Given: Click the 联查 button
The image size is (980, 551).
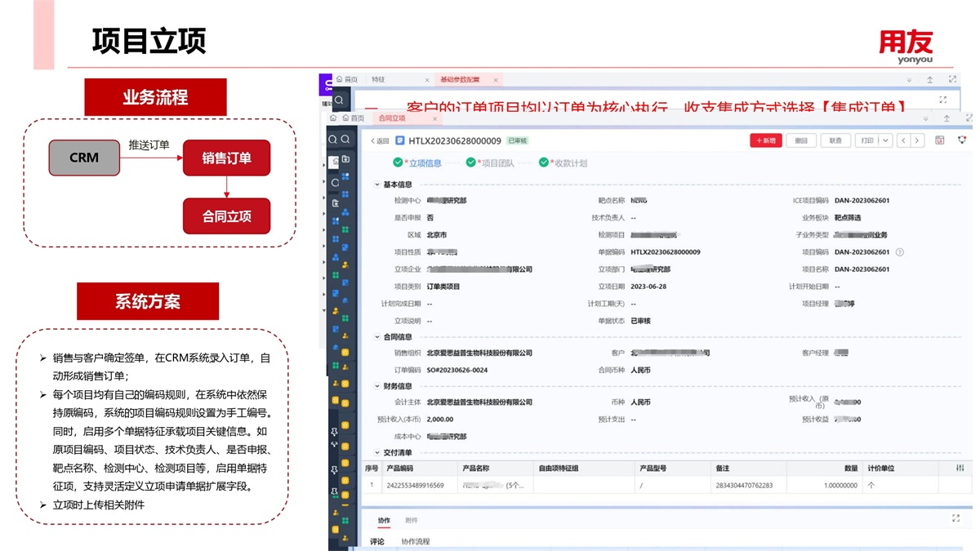Looking at the screenshot, I should (835, 140).
